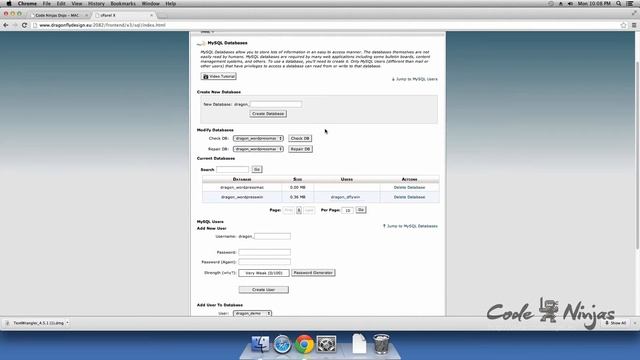Expand the Check DB database dropdown
The height and width of the screenshot is (360, 640).
click(x=258, y=138)
